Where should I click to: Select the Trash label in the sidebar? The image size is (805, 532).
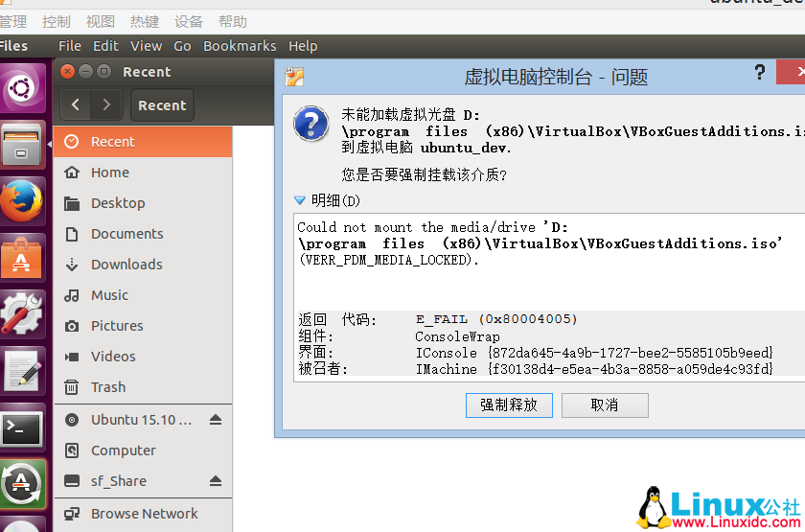click(108, 387)
